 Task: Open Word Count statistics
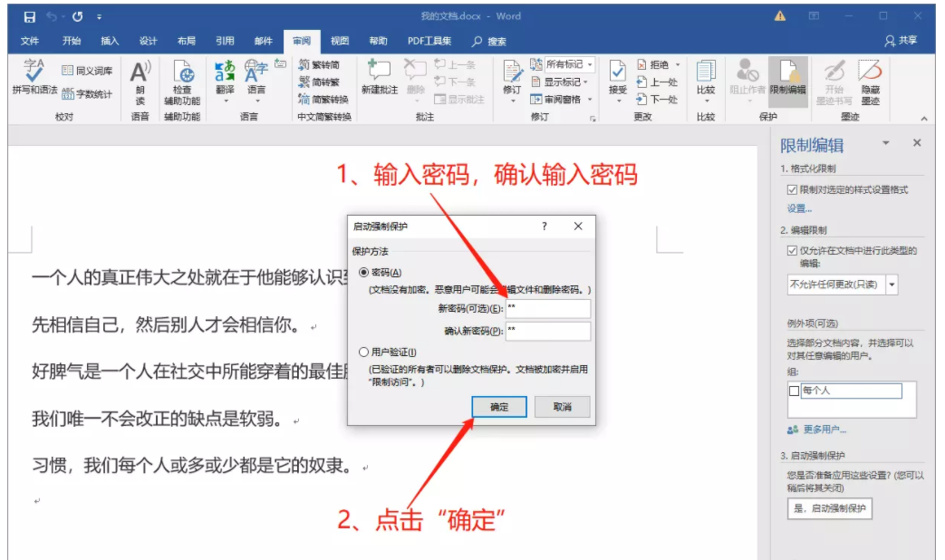pyautogui.click(x=87, y=93)
